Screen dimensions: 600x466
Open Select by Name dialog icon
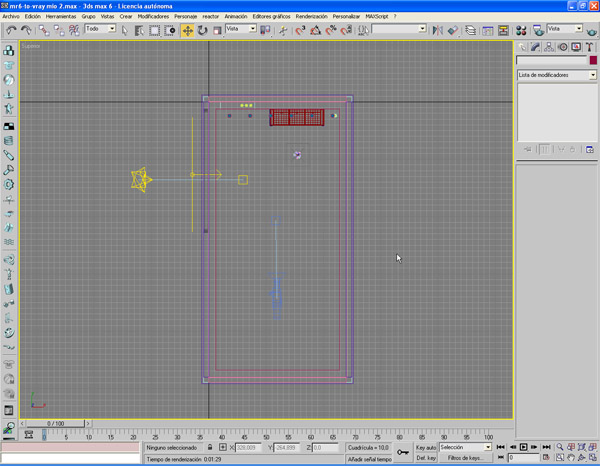pos(139,30)
